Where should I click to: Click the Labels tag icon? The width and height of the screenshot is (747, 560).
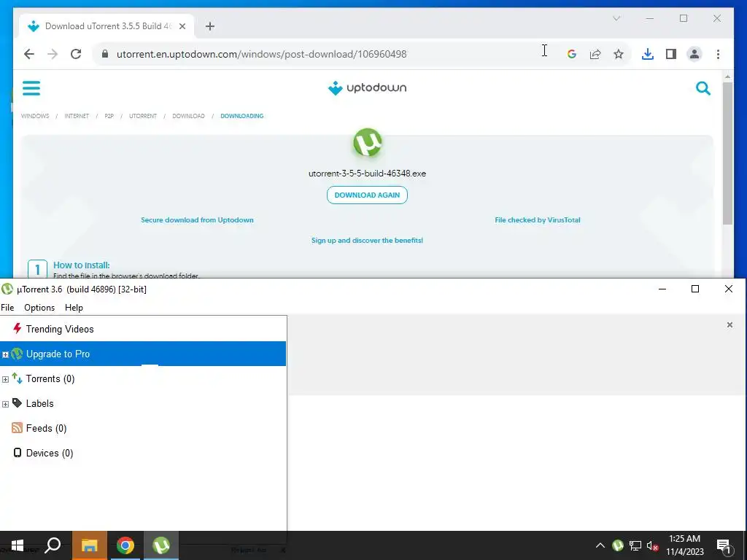coord(18,402)
